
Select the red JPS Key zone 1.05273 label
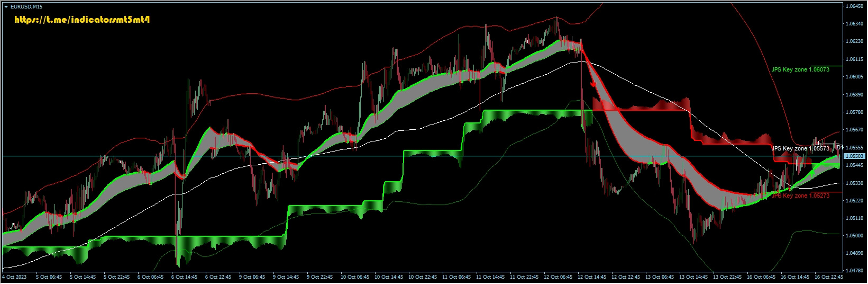800,196
